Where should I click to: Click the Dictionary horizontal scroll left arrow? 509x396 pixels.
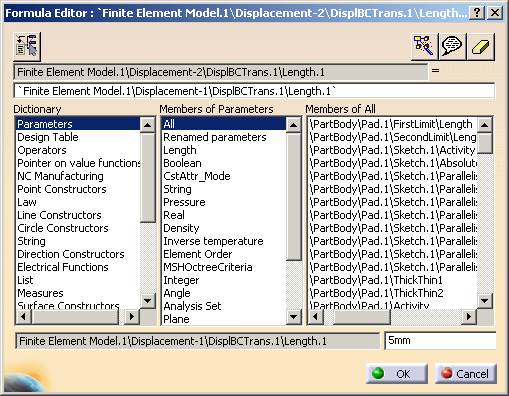pos(23,316)
